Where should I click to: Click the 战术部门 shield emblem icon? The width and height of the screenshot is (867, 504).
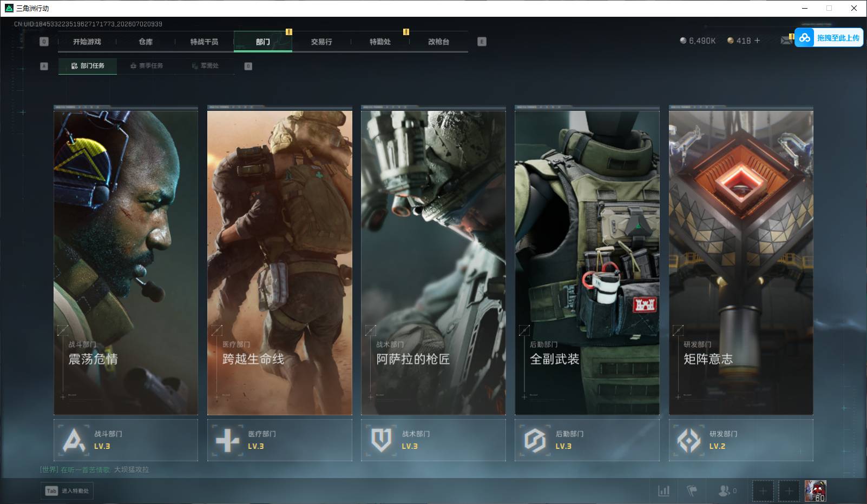[381, 440]
